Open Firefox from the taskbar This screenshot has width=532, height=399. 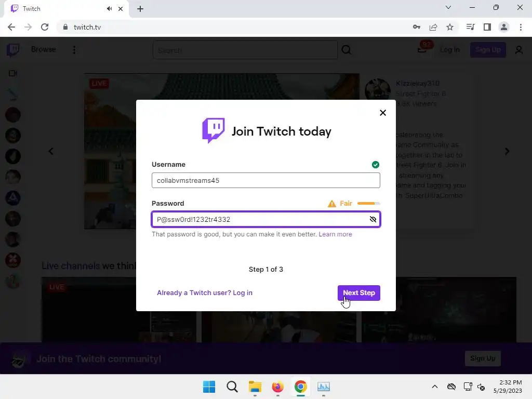(x=277, y=387)
